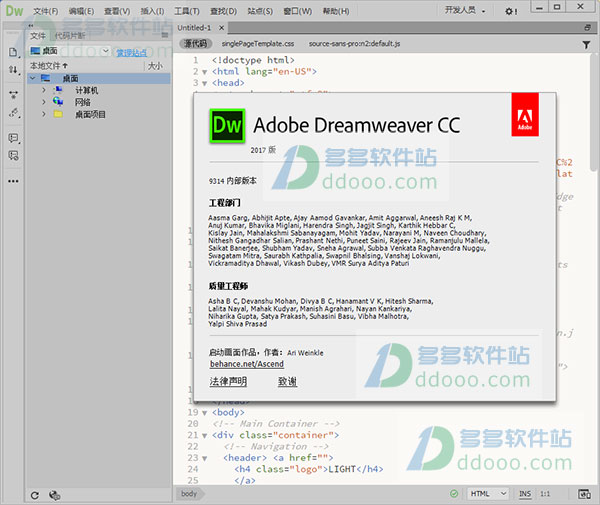Click the green Dw logo in the About dialog
The image size is (600, 505).
pyautogui.click(x=227, y=126)
